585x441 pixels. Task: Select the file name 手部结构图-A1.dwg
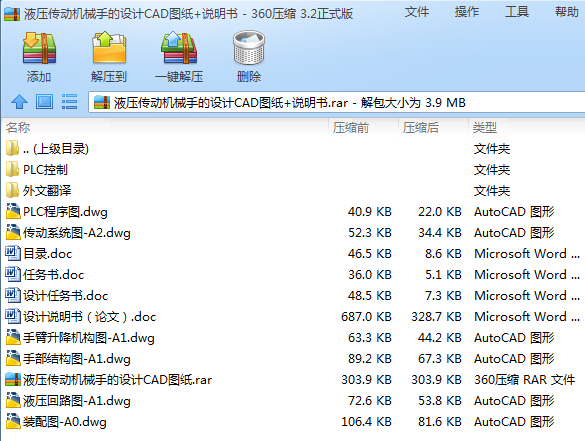pos(77,359)
